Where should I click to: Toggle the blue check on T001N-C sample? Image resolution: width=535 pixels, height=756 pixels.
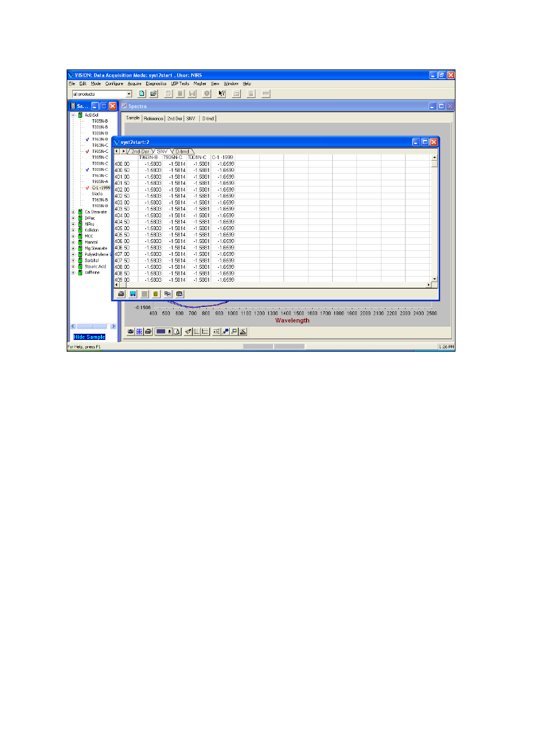coord(87,170)
